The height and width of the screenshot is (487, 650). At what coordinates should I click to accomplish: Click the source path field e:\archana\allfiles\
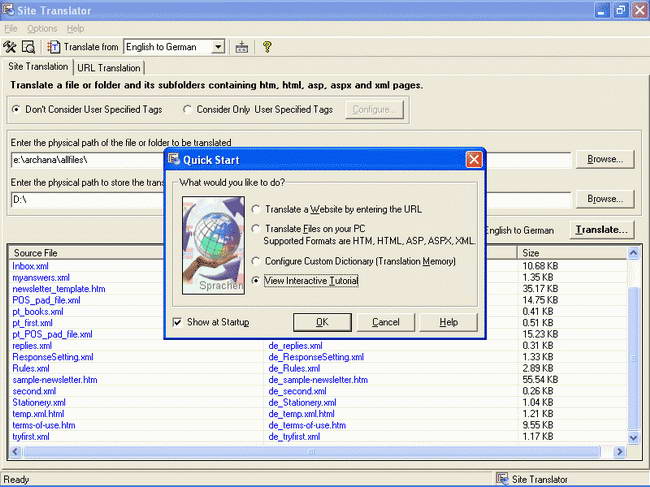tap(87, 160)
